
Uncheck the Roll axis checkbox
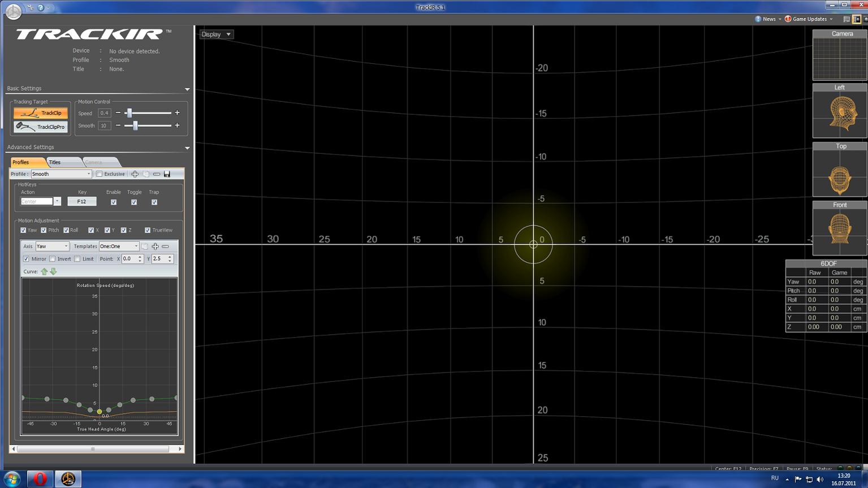point(66,230)
